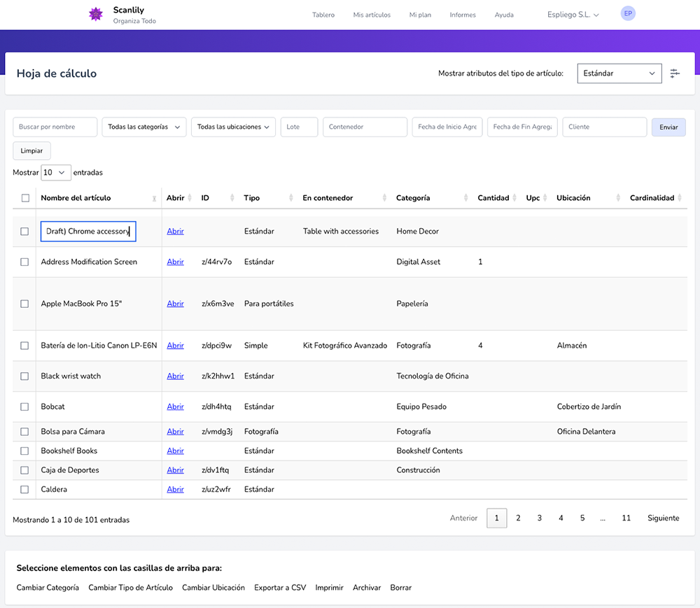This screenshot has height=608, width=700.
Task: Check the Batería de Ion-Litio Canon row
Action: (x=24, y=345)
